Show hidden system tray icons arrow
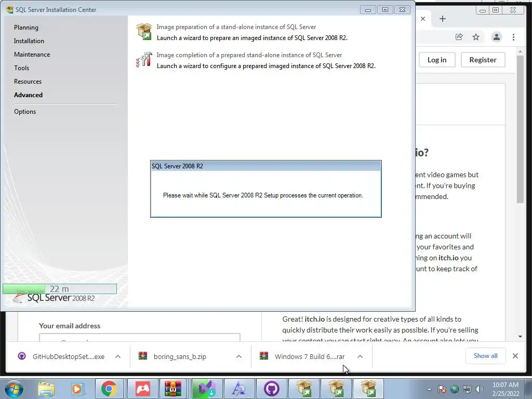This screenshot has width=532, height=399. pos(429,390)
